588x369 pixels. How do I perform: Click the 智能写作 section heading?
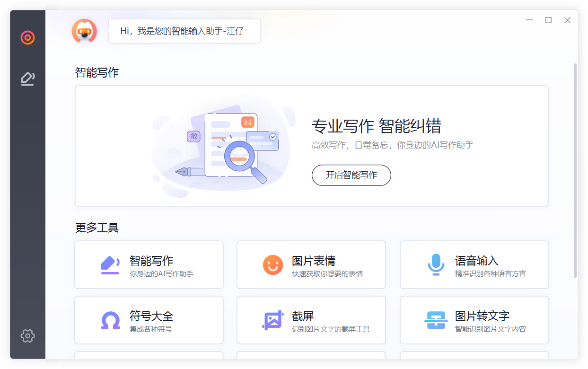pyautogui.click(x=97, y=72)
